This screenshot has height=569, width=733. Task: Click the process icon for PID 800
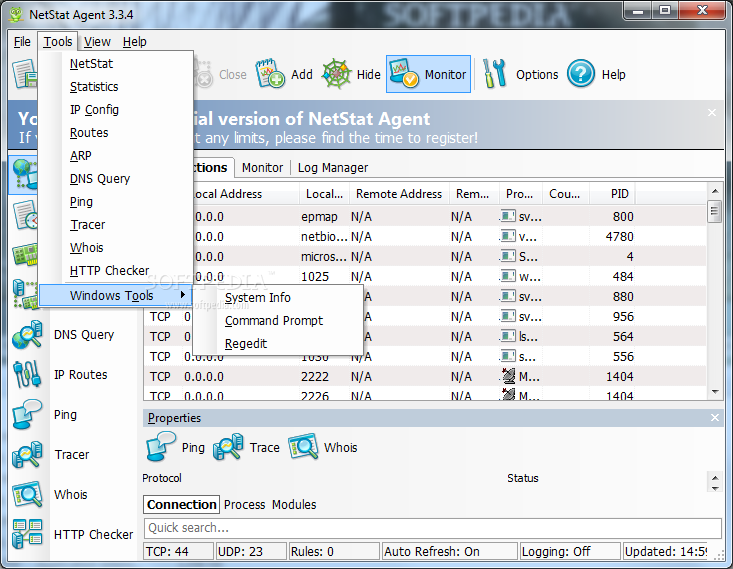(x=508, y=216)
